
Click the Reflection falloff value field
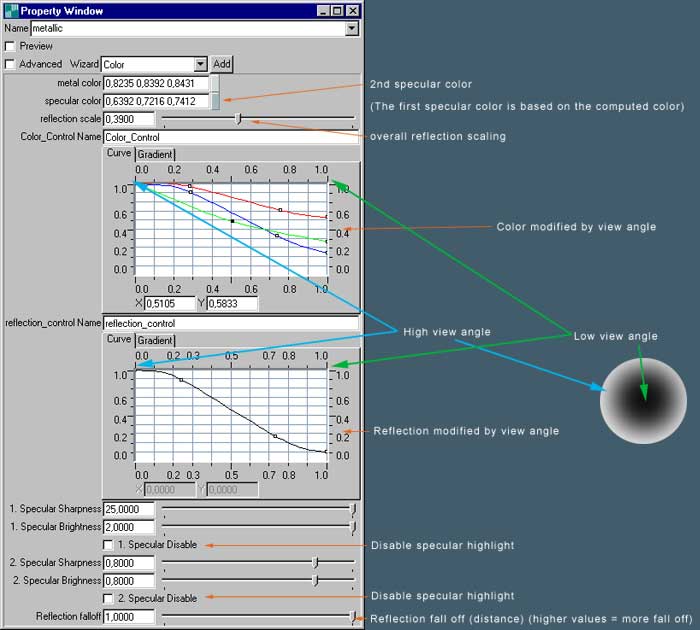(x=129, y=617)
